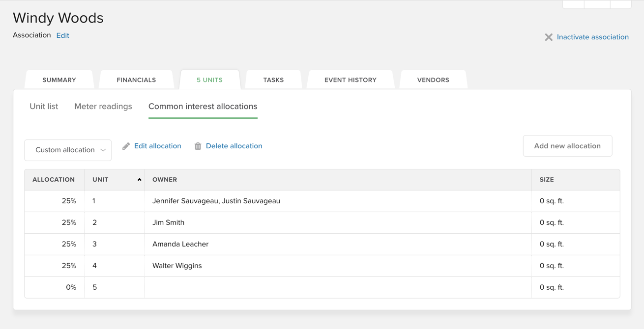Select the Common interest allocations sub-tab

203,107
